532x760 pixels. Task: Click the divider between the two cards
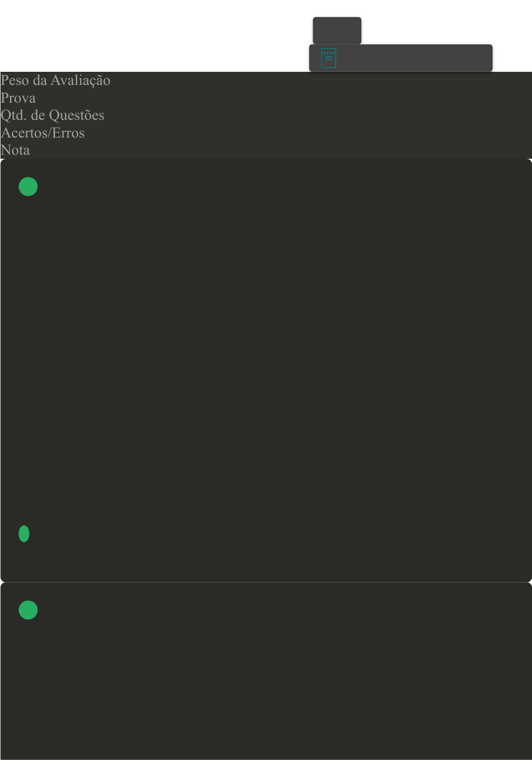click(266, 582)
